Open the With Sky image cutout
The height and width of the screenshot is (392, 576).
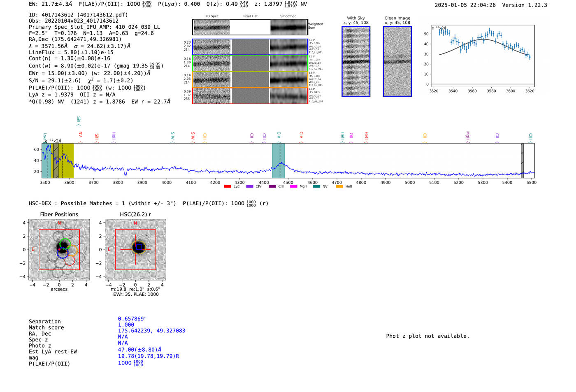(356, 61)
